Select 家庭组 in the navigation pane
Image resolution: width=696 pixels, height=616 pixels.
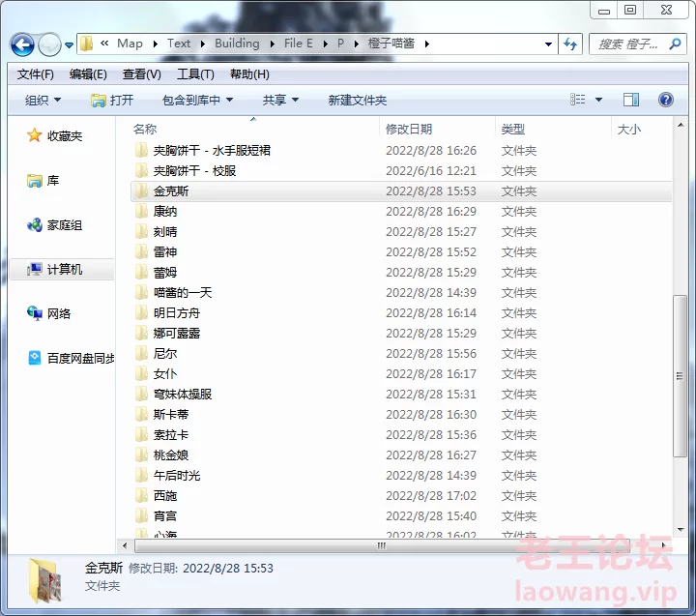[x=54, y=225]
